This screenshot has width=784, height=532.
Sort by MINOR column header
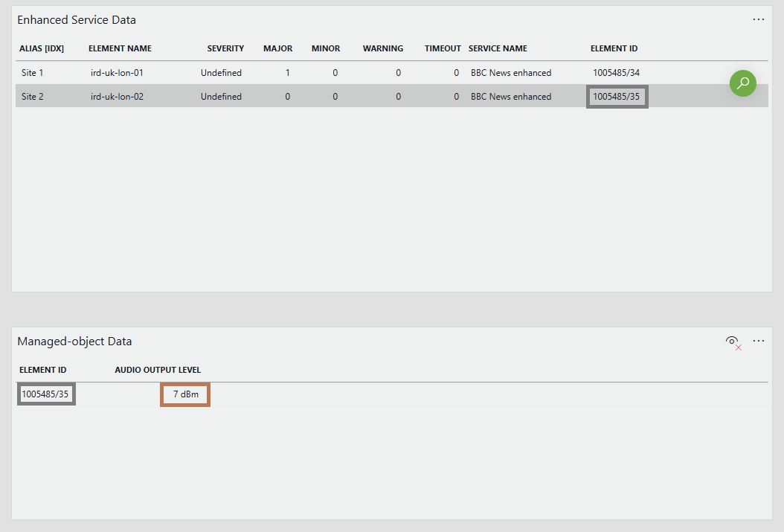[326, 48]
